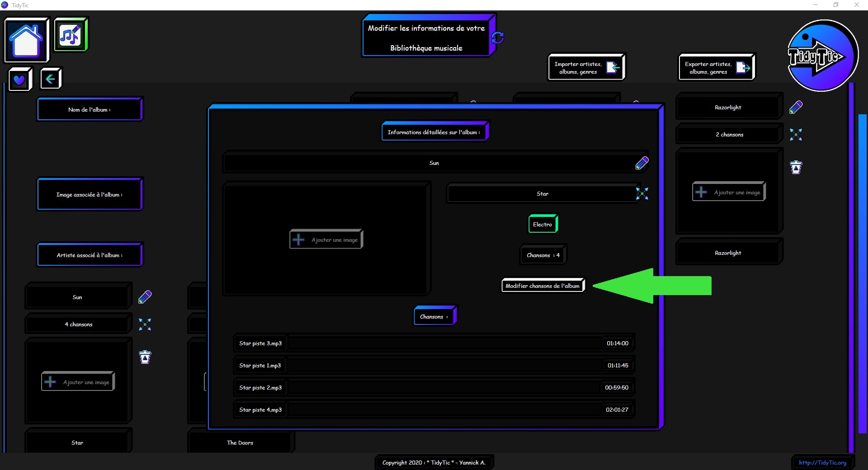Edit album name Sun in the detail panel
Image resolution: width=868 pixels, height=470 pixels.
(x=642, y=163)
